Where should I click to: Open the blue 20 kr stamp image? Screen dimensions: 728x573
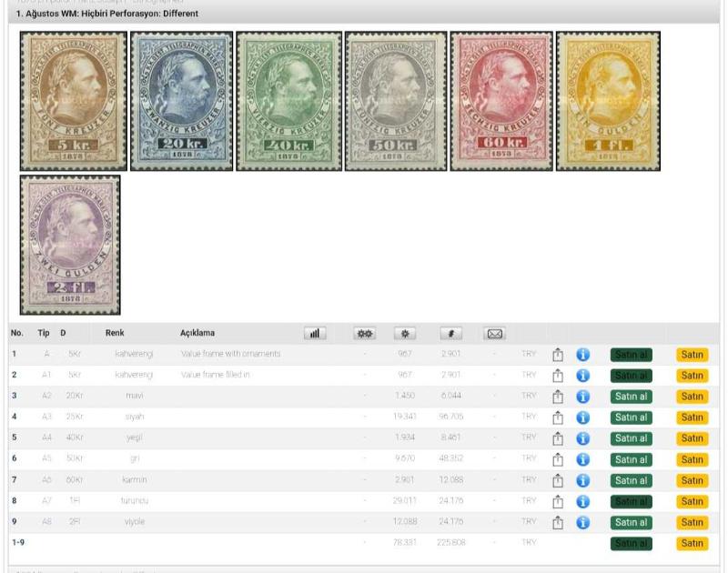[x=181, y=101]
